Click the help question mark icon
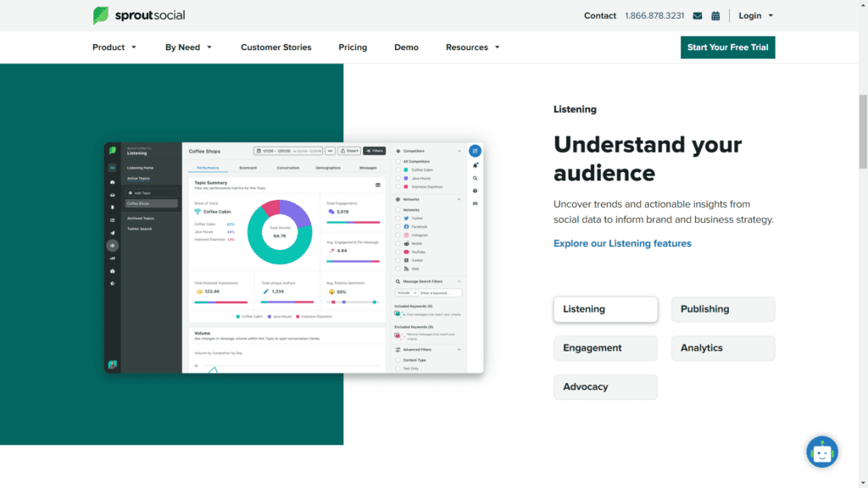Viewport: 868px width, 488px height. [x=475, y=191]
